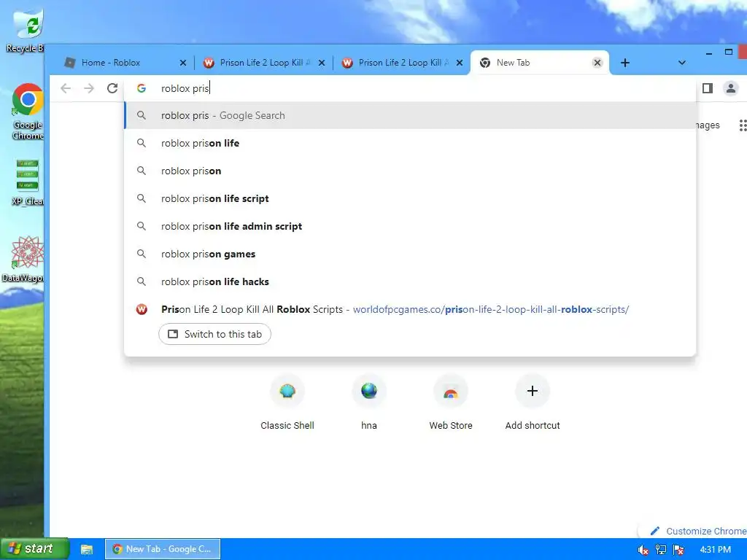Viewport: 747px width, 560px height.
Task: Open the hna shortcut
Action: coord(368,402)
